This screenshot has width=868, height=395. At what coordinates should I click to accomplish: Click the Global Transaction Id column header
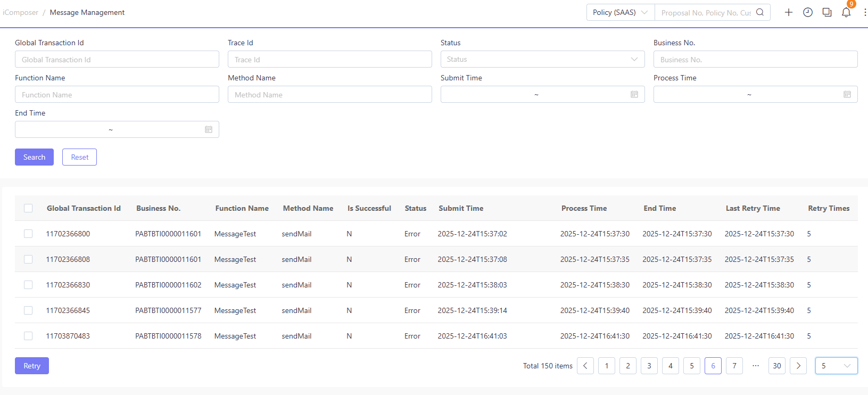click(84, 208)
